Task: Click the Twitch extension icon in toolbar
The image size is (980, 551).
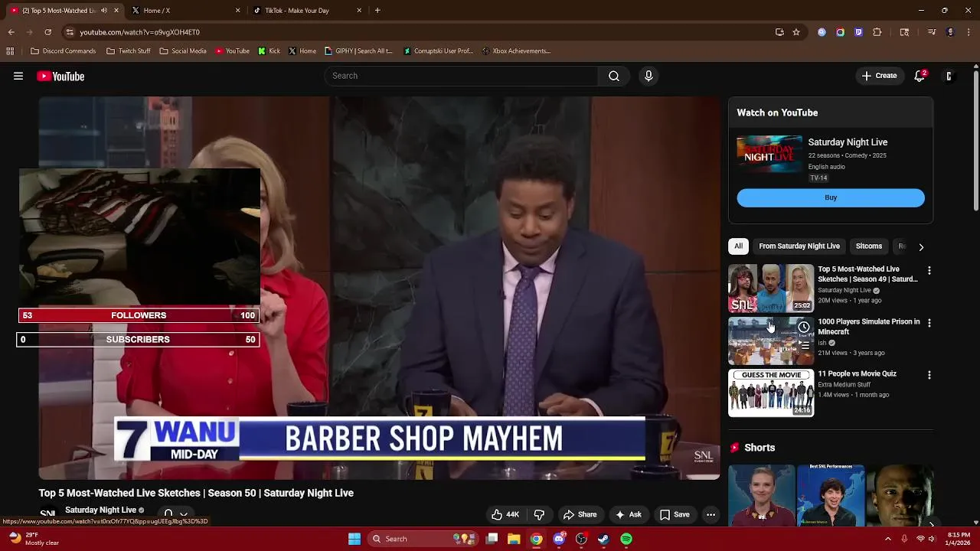Action: 858,32
